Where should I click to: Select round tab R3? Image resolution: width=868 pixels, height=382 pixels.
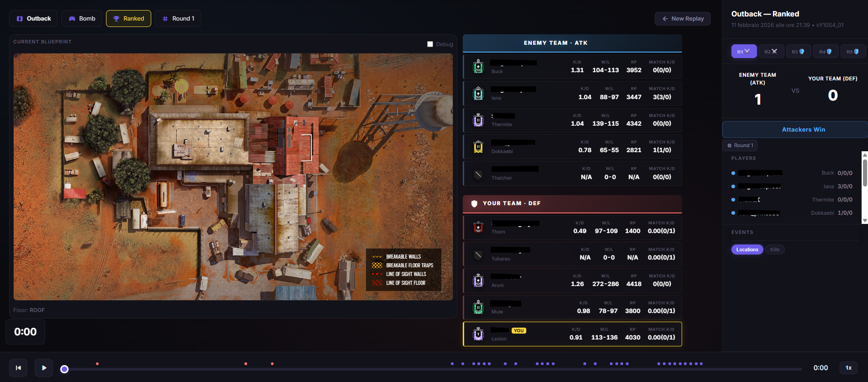(798, 52)
